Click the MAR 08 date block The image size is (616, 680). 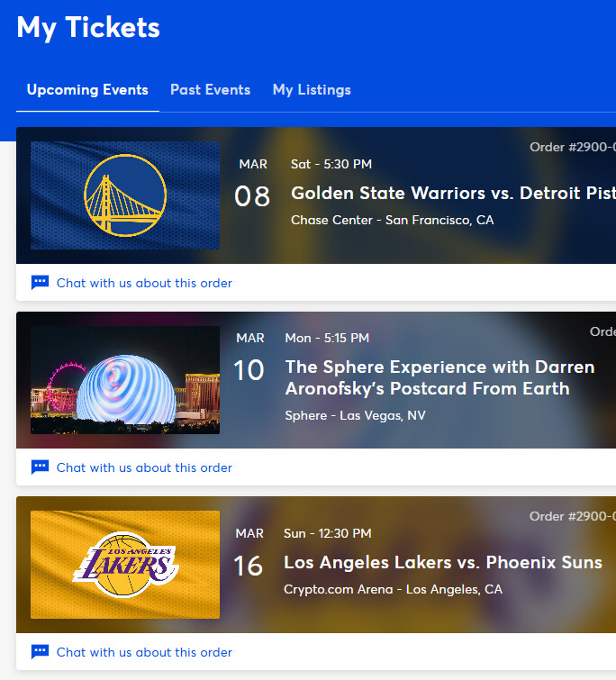click(252, 183)
